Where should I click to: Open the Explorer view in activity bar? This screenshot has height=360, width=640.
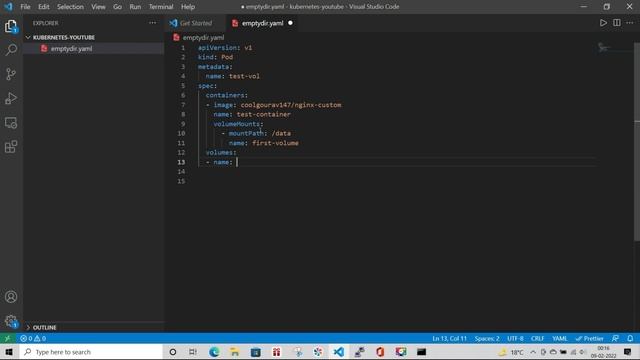[x=11, y=27]
